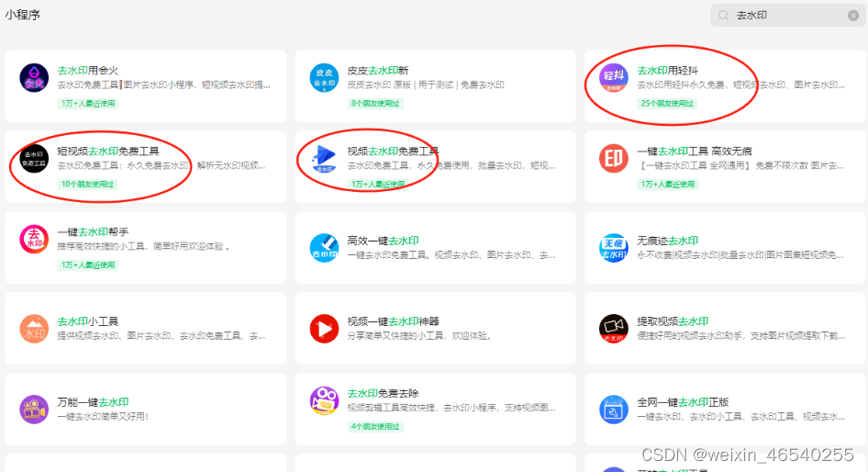Click the 1万+人最近使用 tag under 去水印用余火
Screen dimensions: 868x472
(x=88, y=104)
